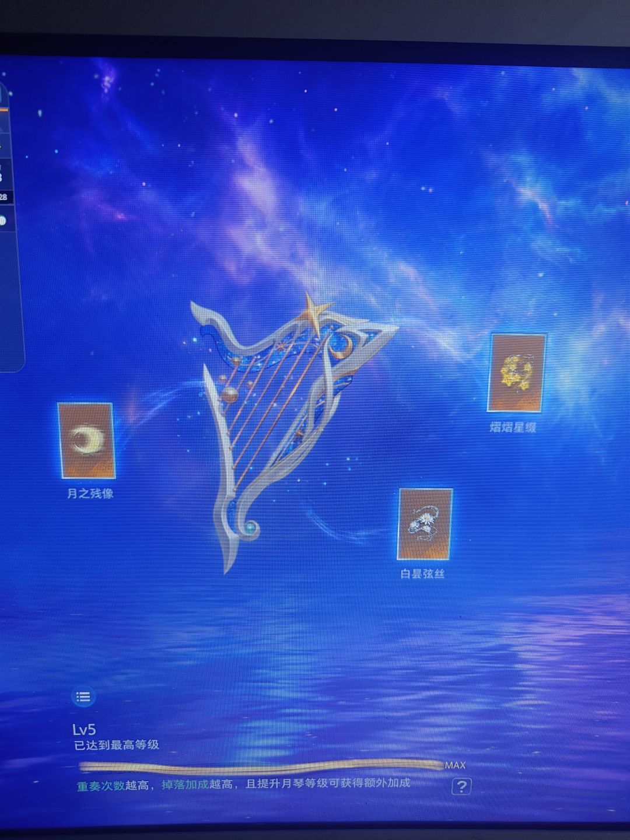Click the 月之残像 label text
This screenshot has width=630, height=840.
point(90,494)
